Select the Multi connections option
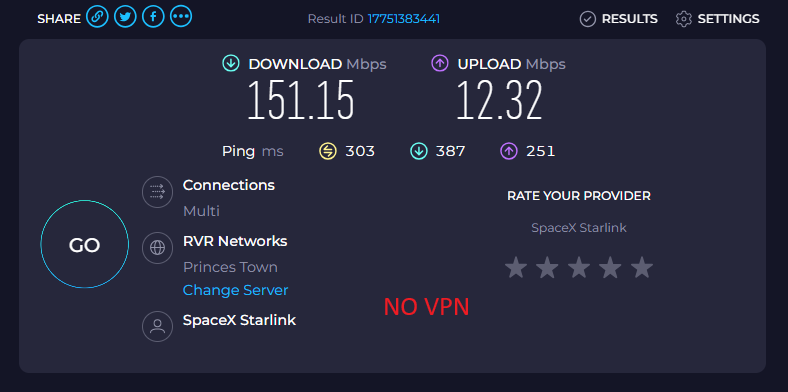The width and height of the screenshot is (788, 392). pos(202,211)
